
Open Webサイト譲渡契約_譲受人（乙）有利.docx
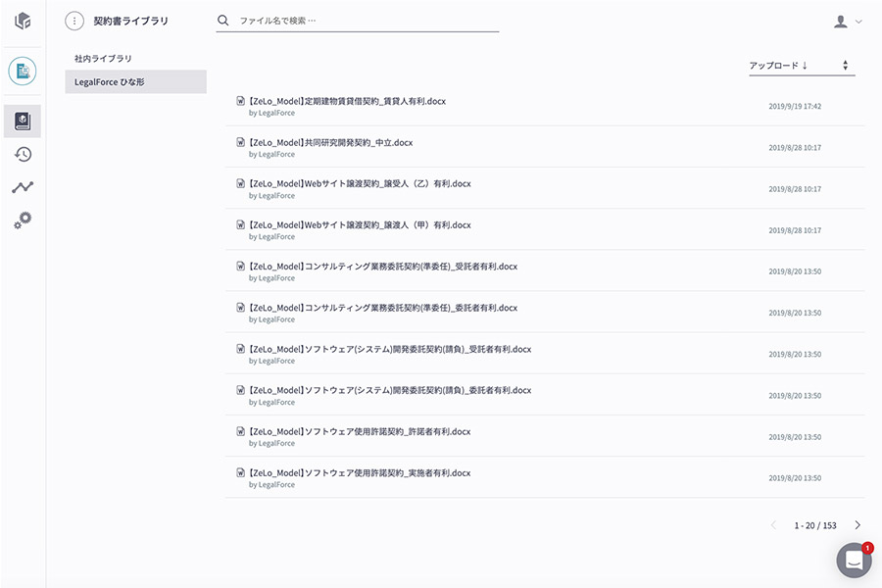coord(360,184)
